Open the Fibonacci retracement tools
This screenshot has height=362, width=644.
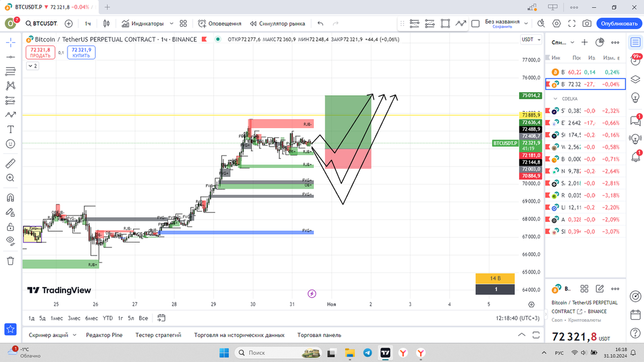pyautogui.click(x=10, y=71)
